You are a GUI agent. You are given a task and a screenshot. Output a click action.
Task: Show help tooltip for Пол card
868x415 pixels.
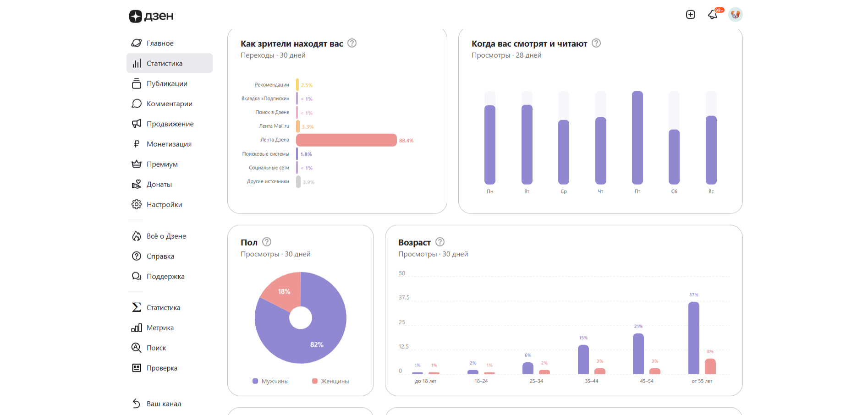coord(267,242)
